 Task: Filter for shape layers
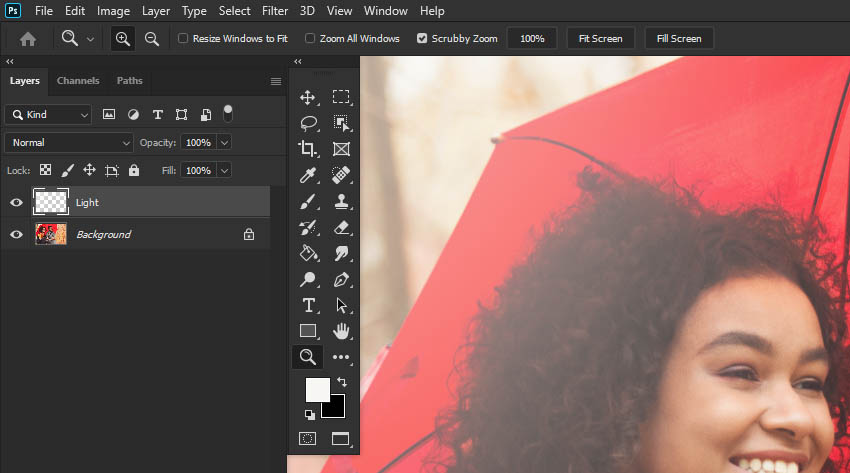(182, 114)
